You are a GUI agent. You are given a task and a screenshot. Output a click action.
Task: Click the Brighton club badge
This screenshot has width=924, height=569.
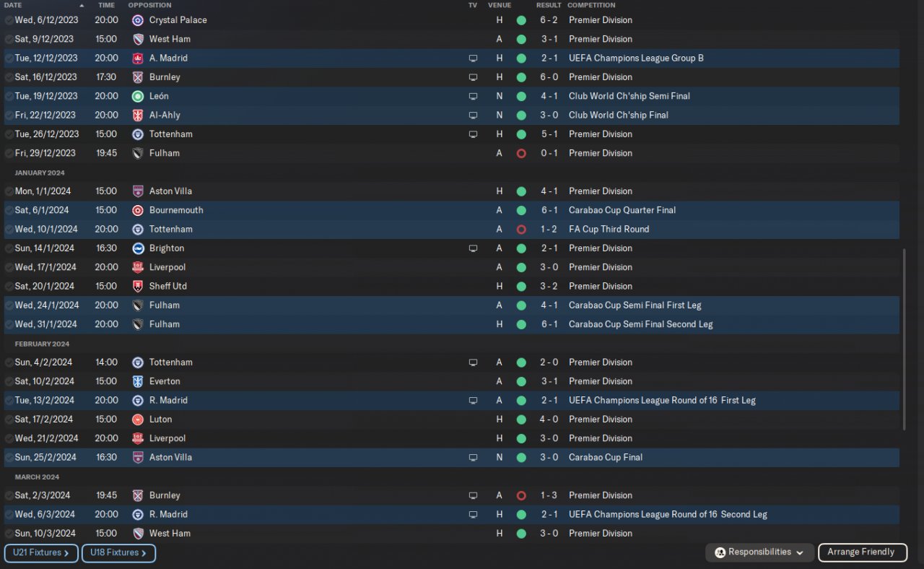tap(138, 248)
